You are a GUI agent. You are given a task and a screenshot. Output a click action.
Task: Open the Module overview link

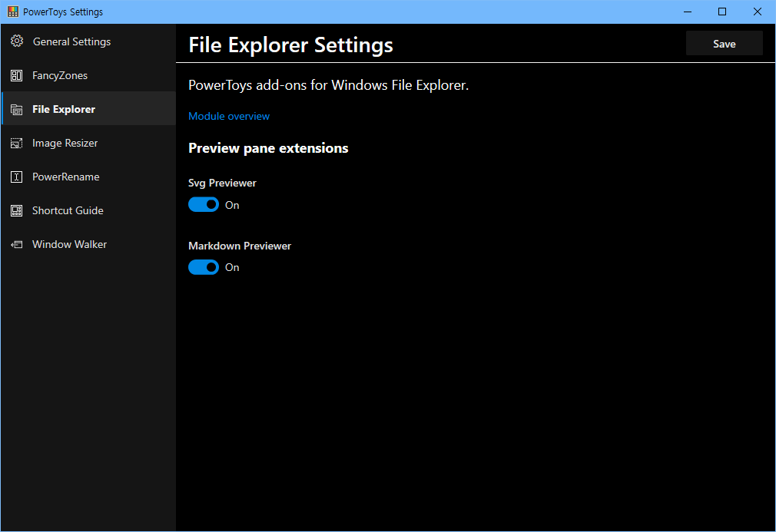click(229, 116)
